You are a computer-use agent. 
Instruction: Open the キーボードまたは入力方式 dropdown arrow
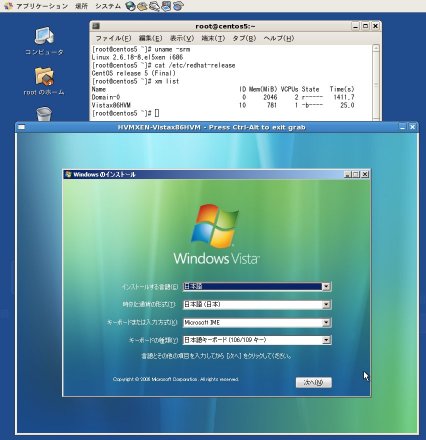(x=326, y=323)
